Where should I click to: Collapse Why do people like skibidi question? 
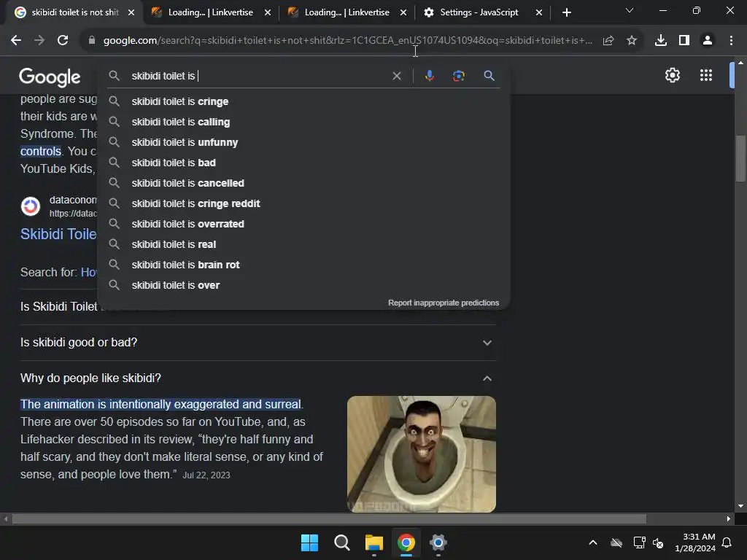click(258, 378)
